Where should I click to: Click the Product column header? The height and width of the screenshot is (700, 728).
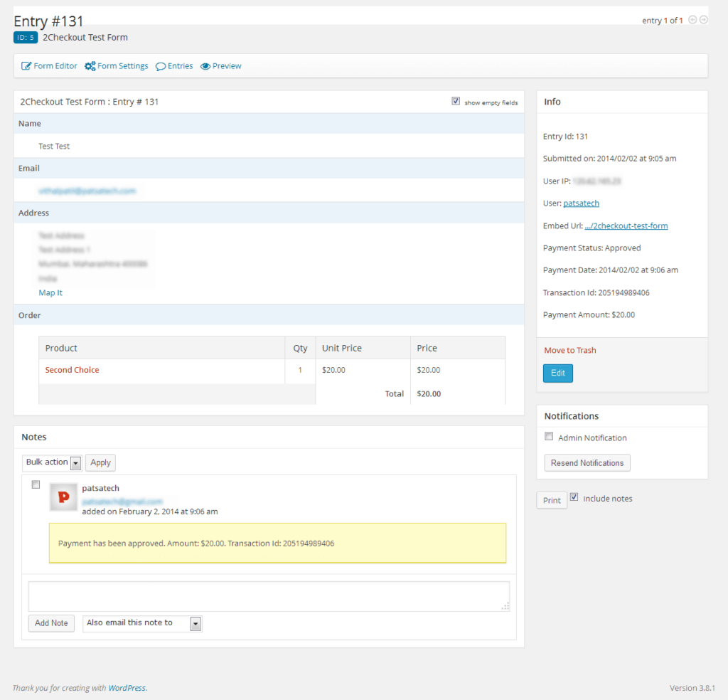pyautogui.click(x=61, y=348)
